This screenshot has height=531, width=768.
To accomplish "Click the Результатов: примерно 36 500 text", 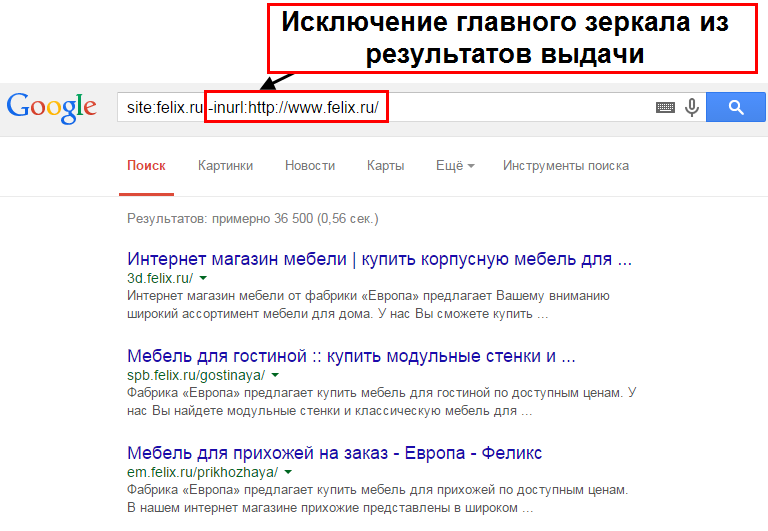I will (x=253, y=218).
